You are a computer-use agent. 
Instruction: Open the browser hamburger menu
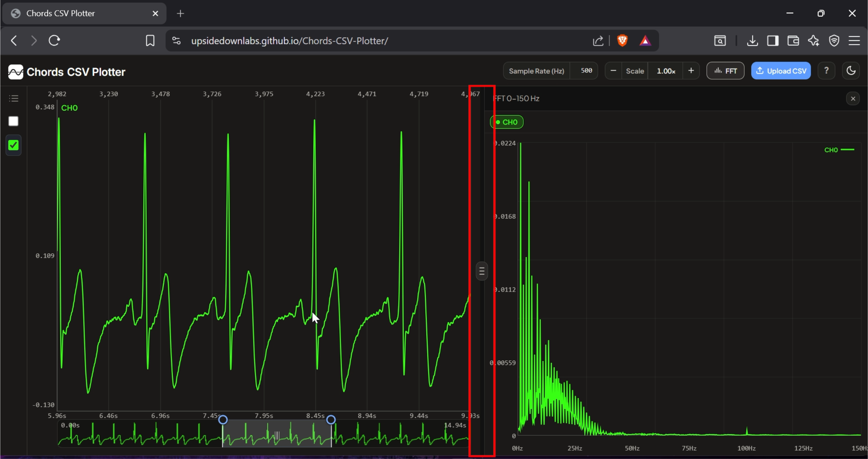pos(854,41)
